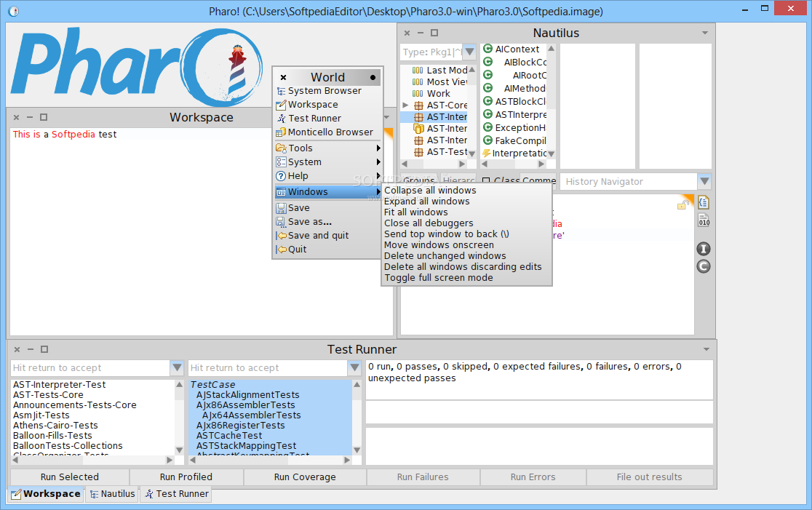Choose Delete unchanged windows
The image size is (812, 510).
pos(445,256)
